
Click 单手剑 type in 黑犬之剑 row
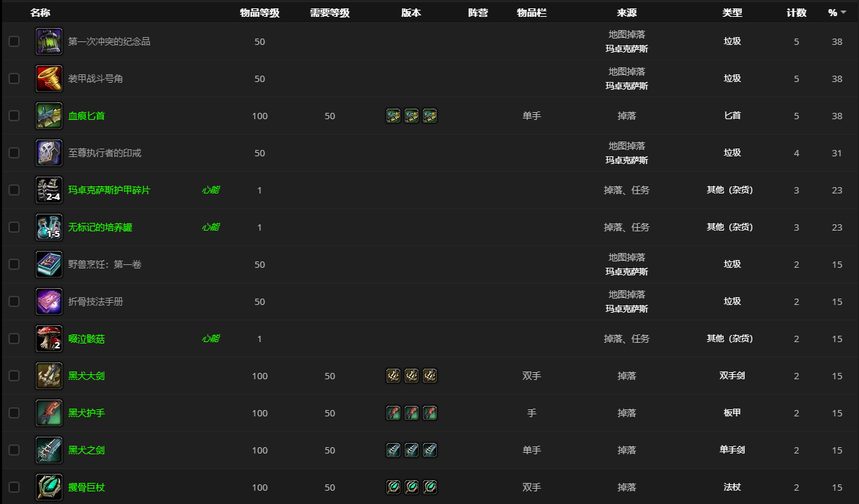pyautogui.click(x=732, y=450)
